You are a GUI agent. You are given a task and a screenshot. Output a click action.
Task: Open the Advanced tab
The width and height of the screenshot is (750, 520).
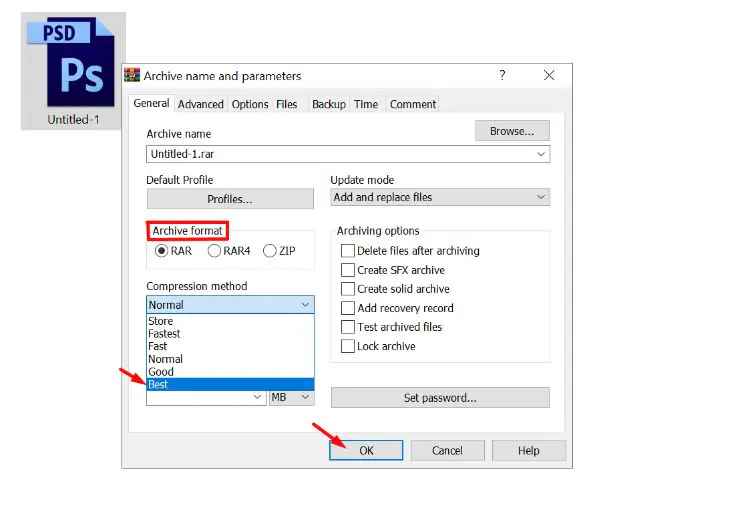200,104
